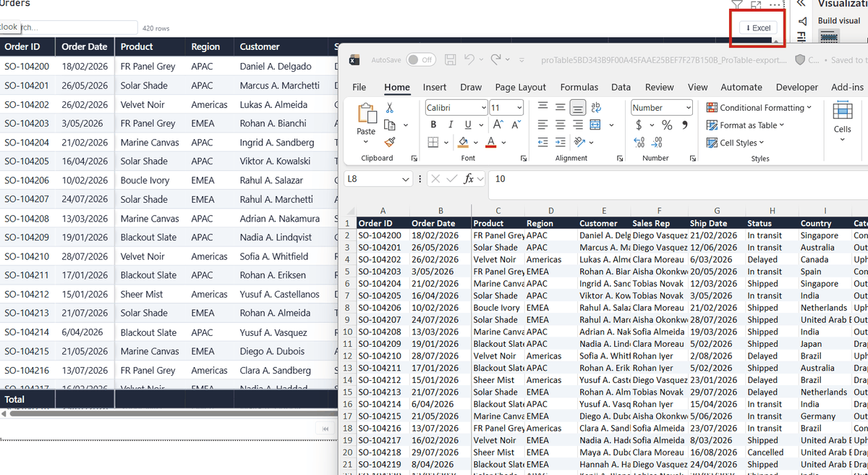The height and width of the screenshot is (475, 868).
Task: Open Cell Styles gallery
Action: pyautogui.click(x=735, y=143)
